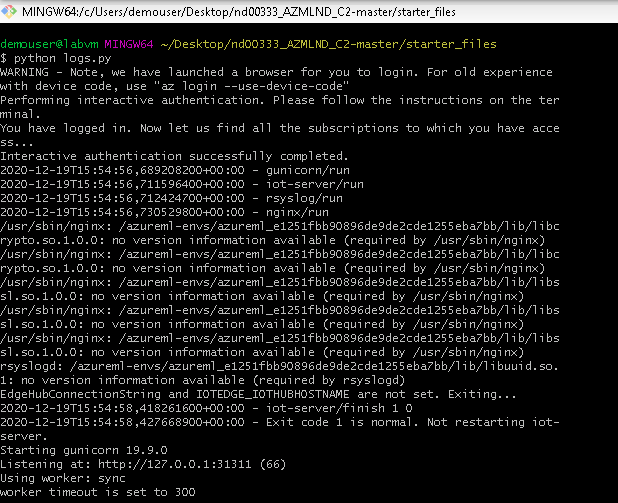This screenshot has height=503, width=618.
Task: Click 'EdgeHubConnectionString and IOTEDGE_IOTHUBHOSTNAME' line
Action: click(258, 394)
